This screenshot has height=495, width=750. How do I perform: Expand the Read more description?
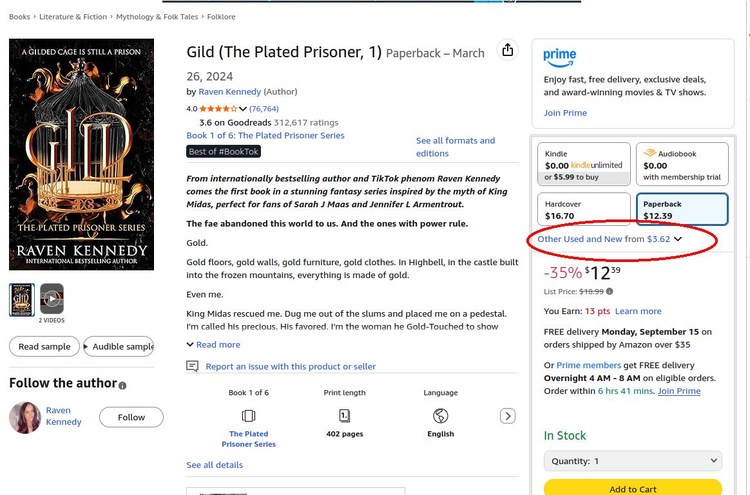coord(213,344)
